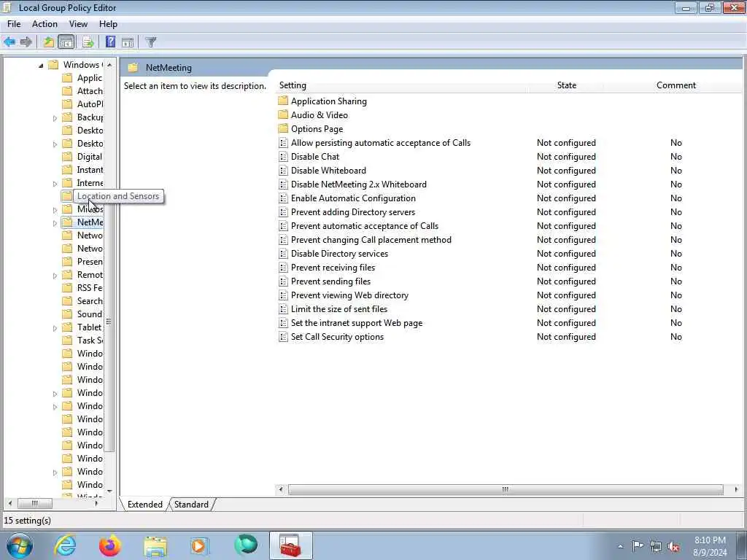Click the Export List toolbar icon

point(88,42)
